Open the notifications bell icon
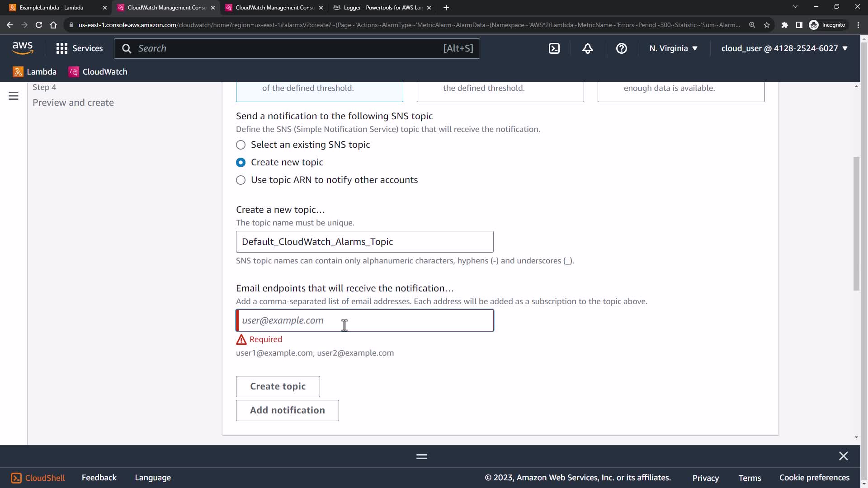This screenshot has width=868, height=488. point(587,48)
